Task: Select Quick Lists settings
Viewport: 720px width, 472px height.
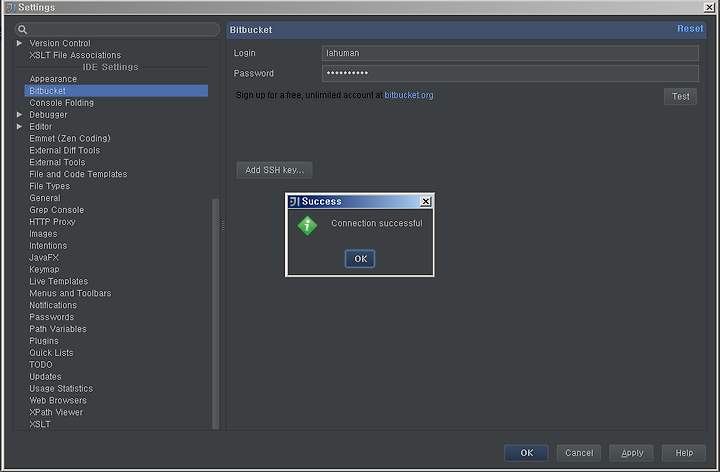Action: 51,353
